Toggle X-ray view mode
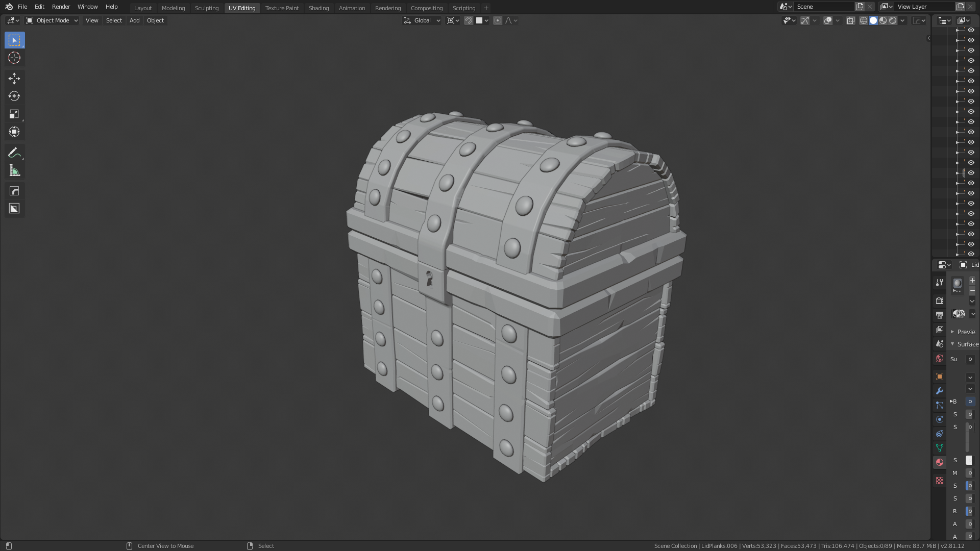Viewport: 980px width, 551px height. [850, 20]
